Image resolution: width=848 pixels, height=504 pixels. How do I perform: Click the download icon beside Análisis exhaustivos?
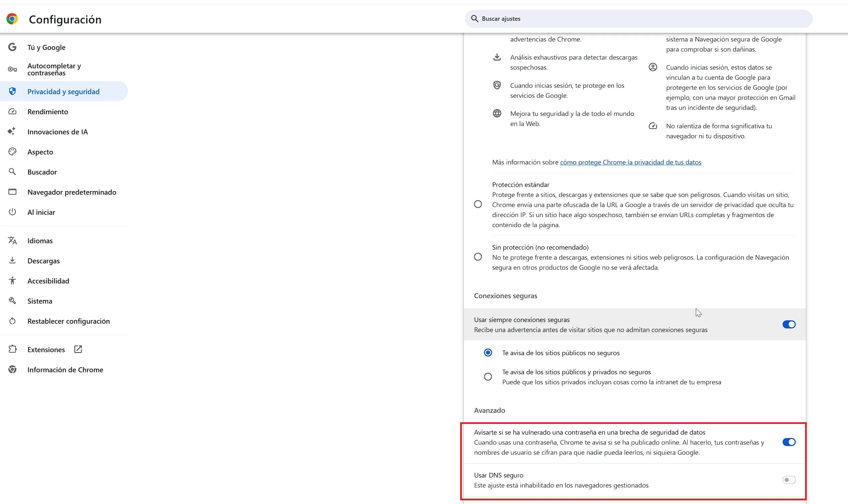[497, 57]
